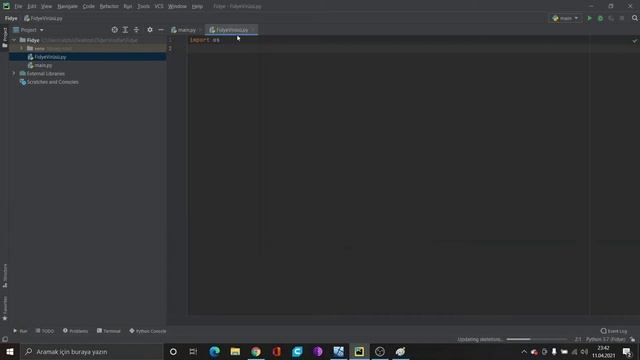The width and height of the screenshot is (640, 360).
Task: Click the Updating skeletons progress bar
Action: (x=537, y=339)
